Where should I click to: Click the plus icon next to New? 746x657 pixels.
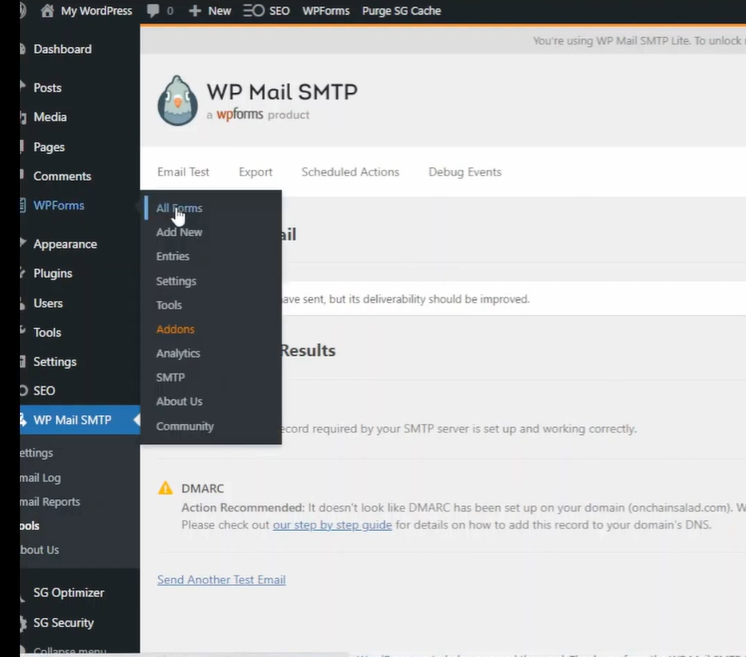click(195, 10)
